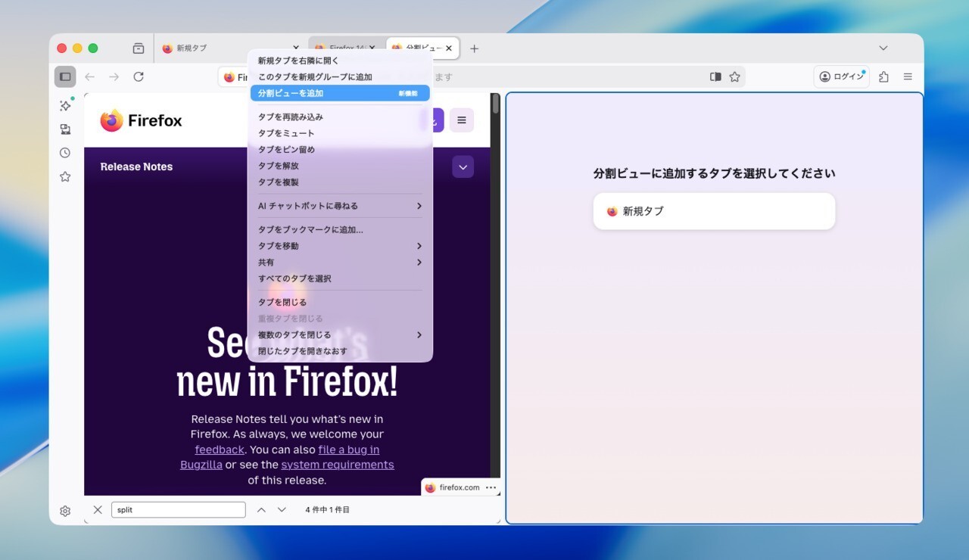The width and height of the screenshot is (969, 560).
Task: Click the Release Notes heading text
Action: (136, 166)
